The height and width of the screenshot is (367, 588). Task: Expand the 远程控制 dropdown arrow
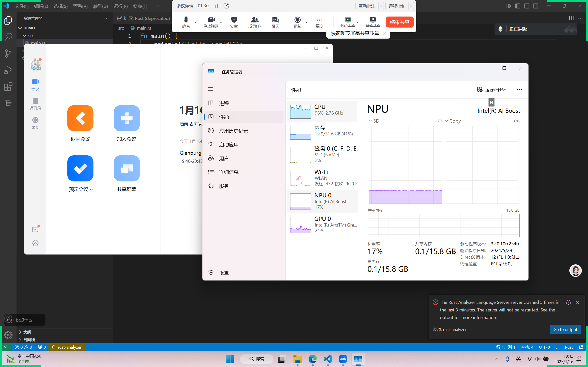pyautogui.click(x=411, y=6)
